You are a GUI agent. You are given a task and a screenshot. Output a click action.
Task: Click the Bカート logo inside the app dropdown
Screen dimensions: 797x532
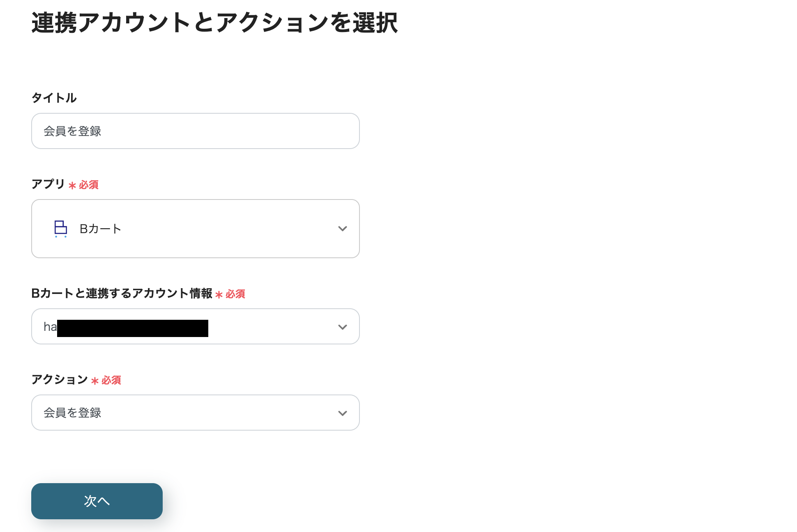pyautogui.click(x=60, y=229)
